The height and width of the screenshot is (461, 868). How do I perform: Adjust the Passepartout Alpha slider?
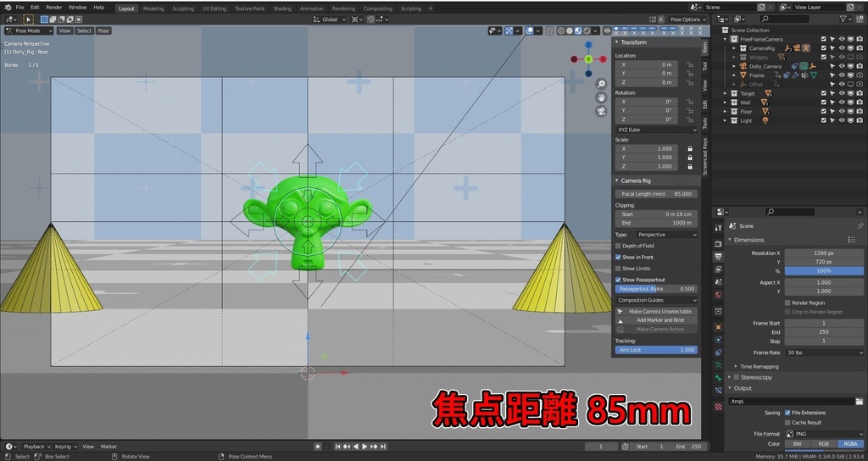click(x=657, y=289)
